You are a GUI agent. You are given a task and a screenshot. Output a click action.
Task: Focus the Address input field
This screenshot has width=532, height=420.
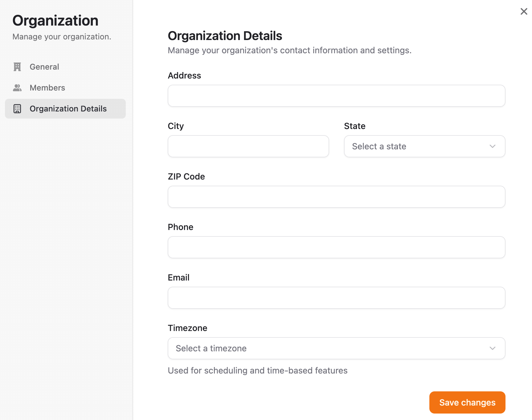[x=336, y=96]
